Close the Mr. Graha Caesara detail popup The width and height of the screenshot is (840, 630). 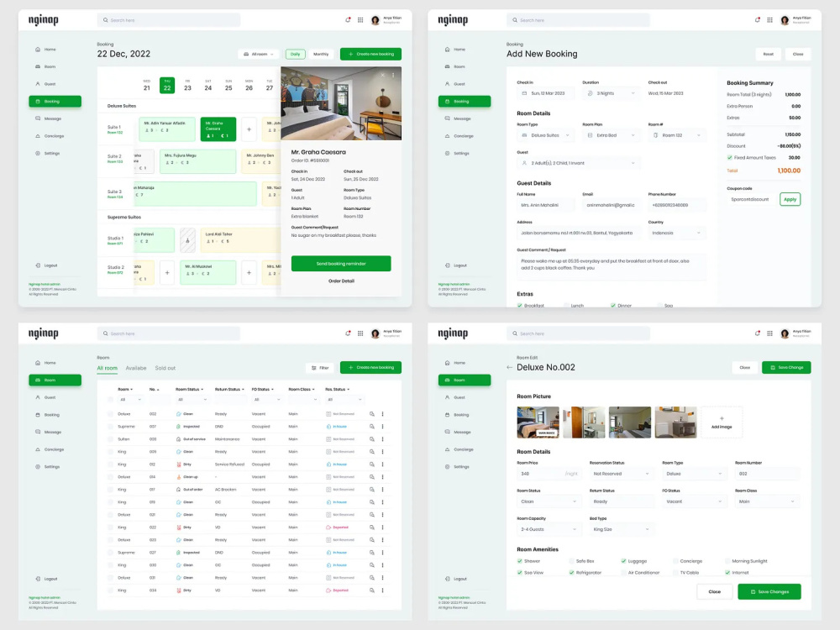click(382, 75)
